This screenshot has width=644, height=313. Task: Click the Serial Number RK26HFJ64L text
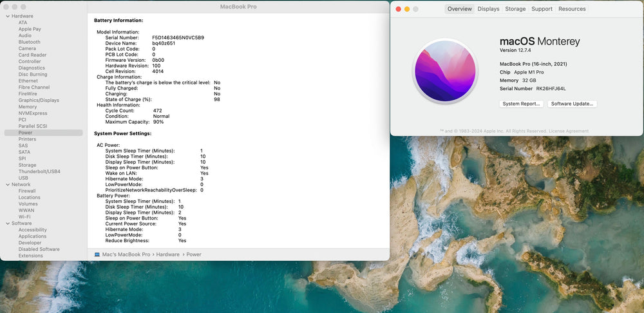tap(533, 88)
